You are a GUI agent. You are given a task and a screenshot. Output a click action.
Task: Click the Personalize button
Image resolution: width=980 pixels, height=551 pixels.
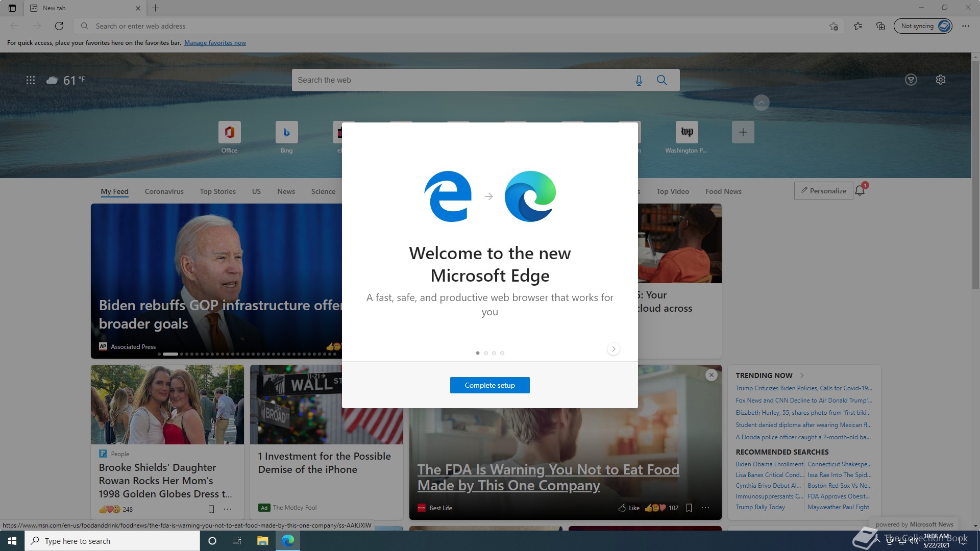pyautogui.click(x=823, y=191)
